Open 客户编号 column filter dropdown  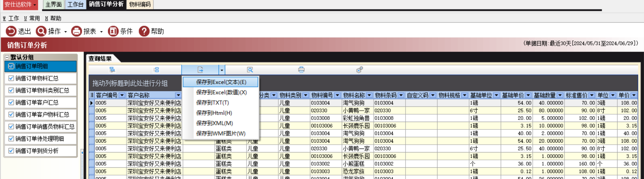click(122, 95)
